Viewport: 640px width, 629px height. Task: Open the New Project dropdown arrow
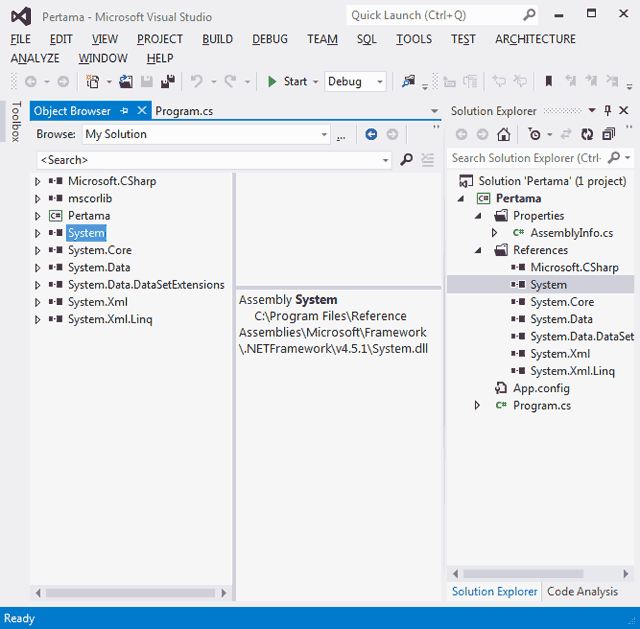(x=109, y=82)
